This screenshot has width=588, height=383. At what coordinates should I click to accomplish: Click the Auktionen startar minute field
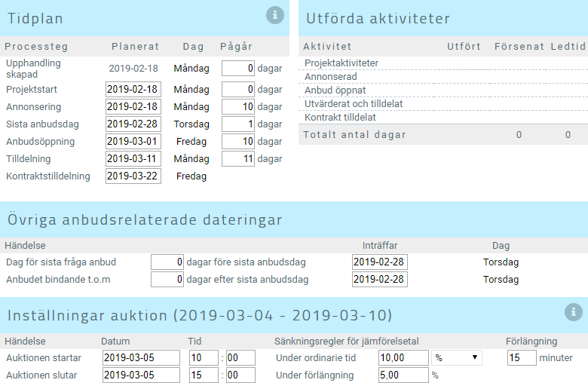240,358
